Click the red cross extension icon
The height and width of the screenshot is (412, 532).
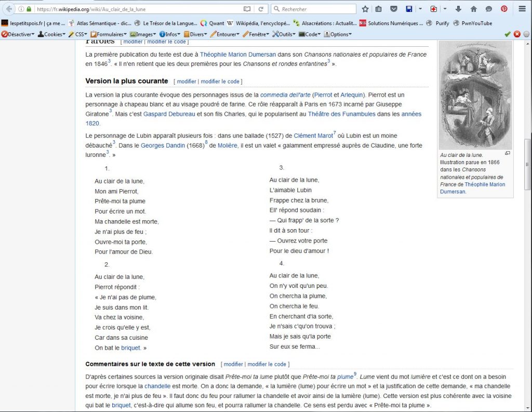pyautogui.click(x=434, y=9)
